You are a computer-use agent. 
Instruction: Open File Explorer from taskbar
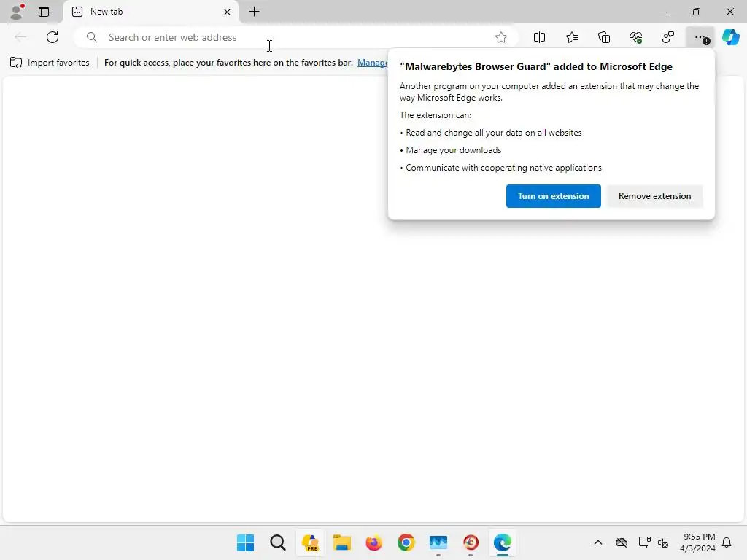(342, 542)
